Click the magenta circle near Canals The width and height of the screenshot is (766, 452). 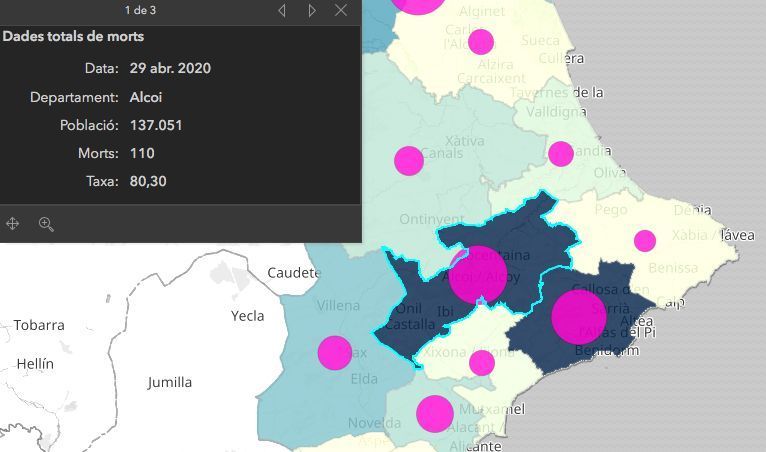click(409, 160)
